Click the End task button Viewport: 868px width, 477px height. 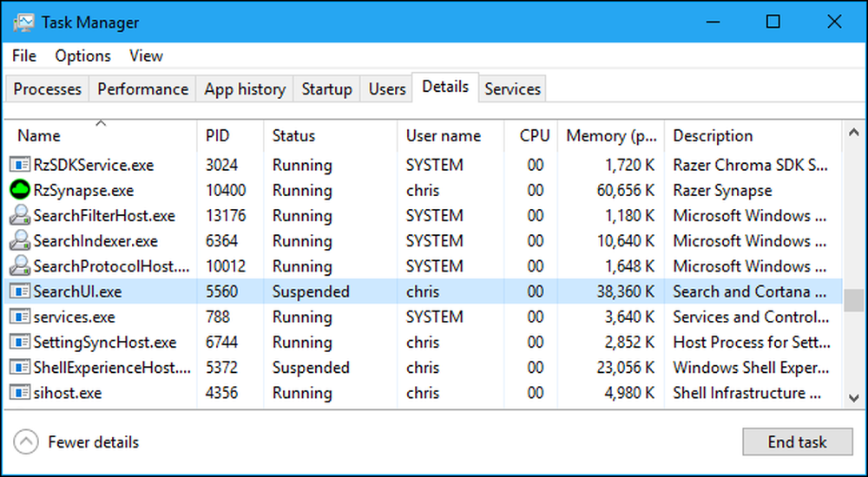tap(797, 442)
